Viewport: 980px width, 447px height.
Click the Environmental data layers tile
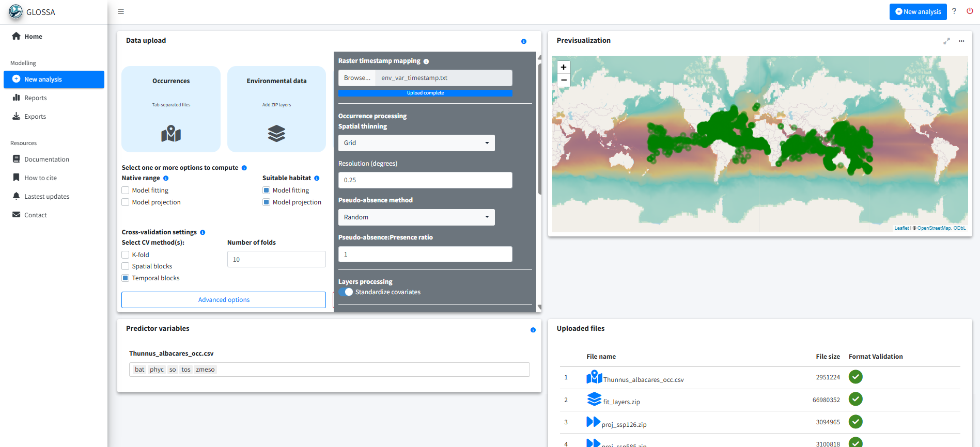[276, 109]
